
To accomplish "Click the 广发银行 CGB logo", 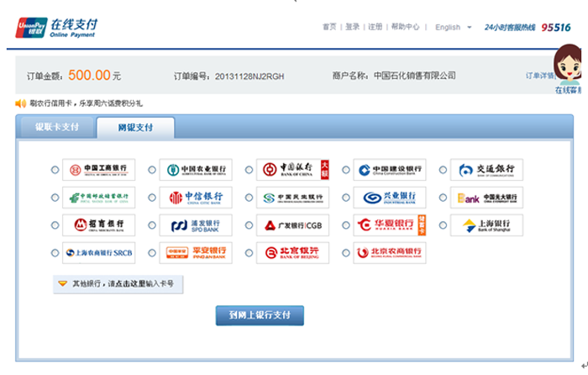I will click(292, 225).
